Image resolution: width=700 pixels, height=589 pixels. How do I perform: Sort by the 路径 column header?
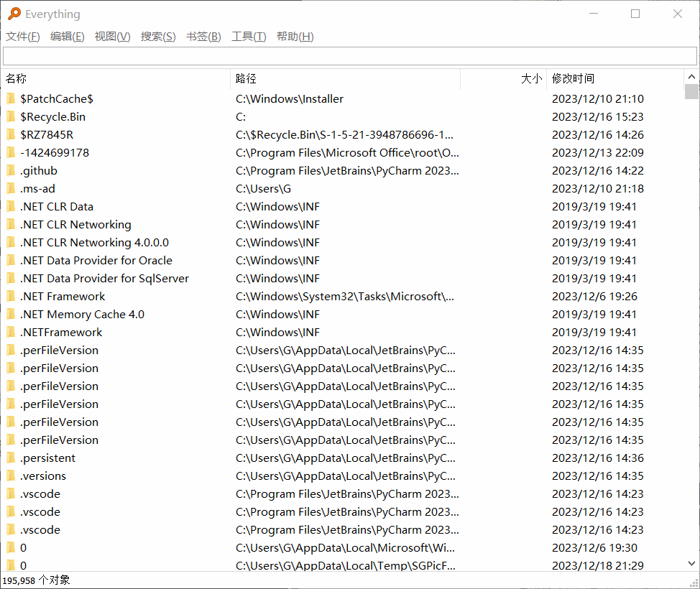click(346, 78)
